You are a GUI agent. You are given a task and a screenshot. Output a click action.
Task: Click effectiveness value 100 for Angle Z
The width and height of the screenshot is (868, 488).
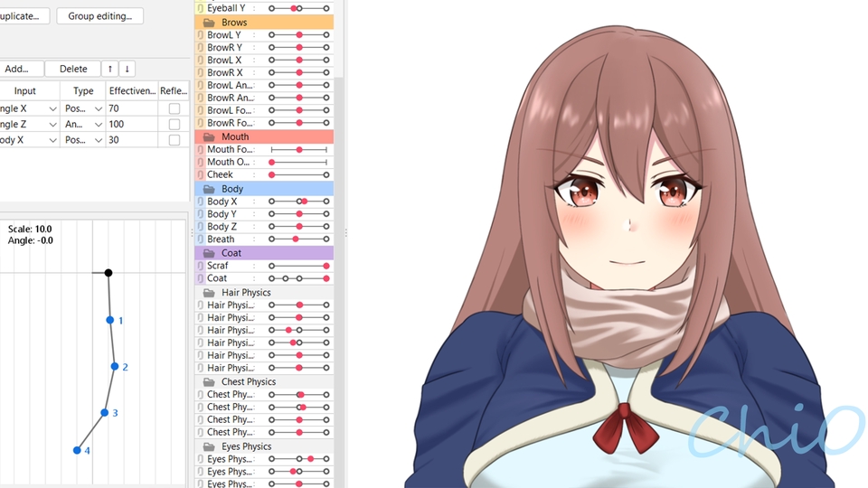click(131, 125)
